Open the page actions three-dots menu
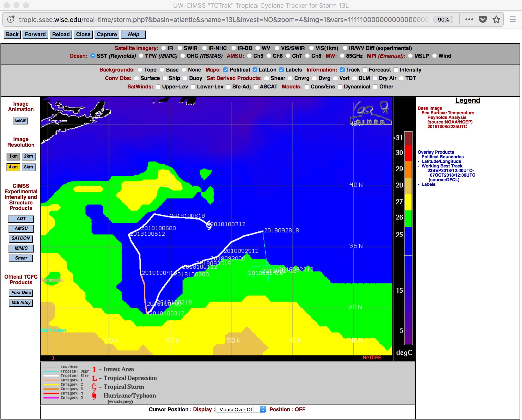This screenshot has height=420, width=522. point(469,19)
